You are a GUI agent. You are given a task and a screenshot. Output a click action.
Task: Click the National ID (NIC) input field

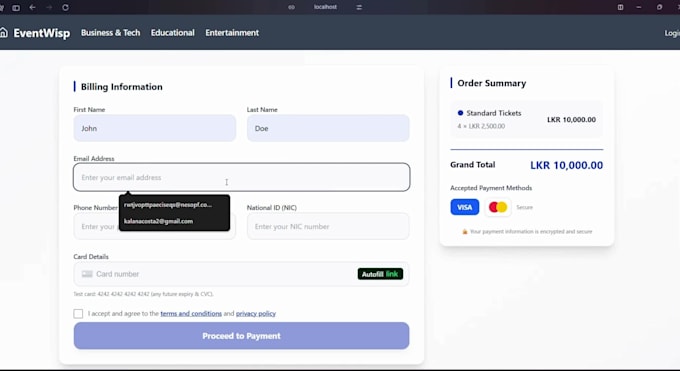[328, 227]
